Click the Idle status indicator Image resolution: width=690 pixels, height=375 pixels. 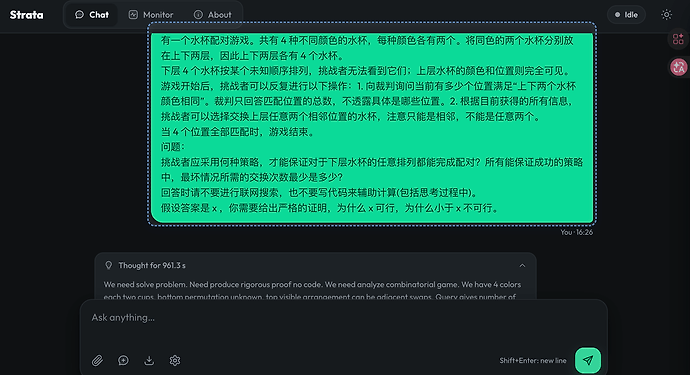click(x=626, y=15)
